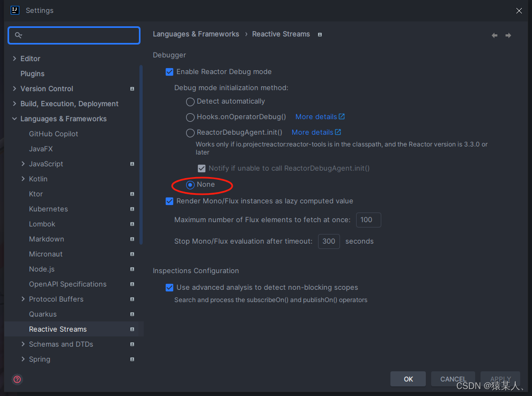The width and height of the screenshot is (532, 396).
Task: Select the ReactorDebugAgent.init() radio button
Action: pos(190,133)
